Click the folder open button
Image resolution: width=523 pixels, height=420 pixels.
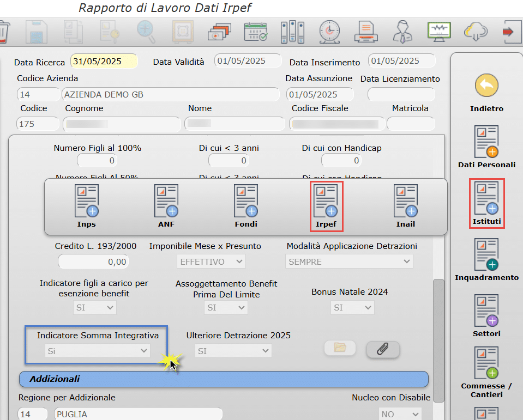click(x=340, y=348)
